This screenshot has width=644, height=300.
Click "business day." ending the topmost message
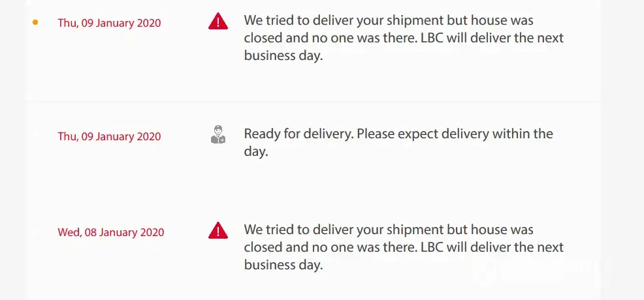(x=283, y=55)
